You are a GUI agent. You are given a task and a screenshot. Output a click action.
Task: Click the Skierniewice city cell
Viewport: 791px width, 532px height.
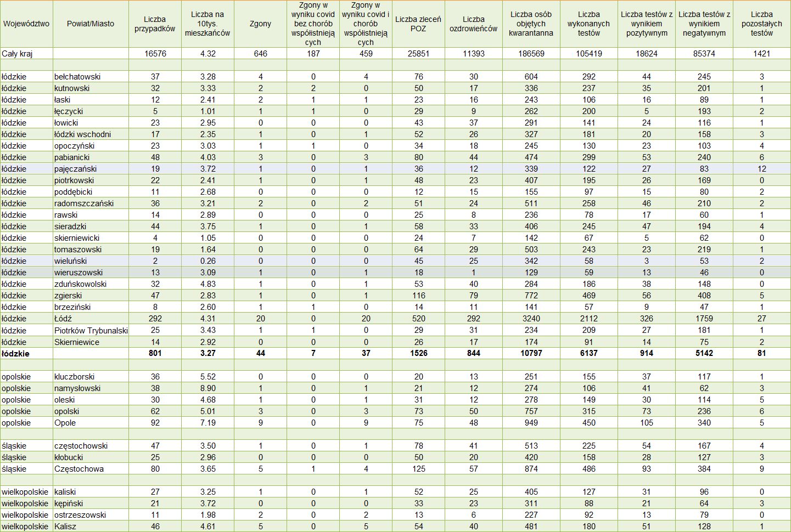pyautogui.click(x=91, y=342)
